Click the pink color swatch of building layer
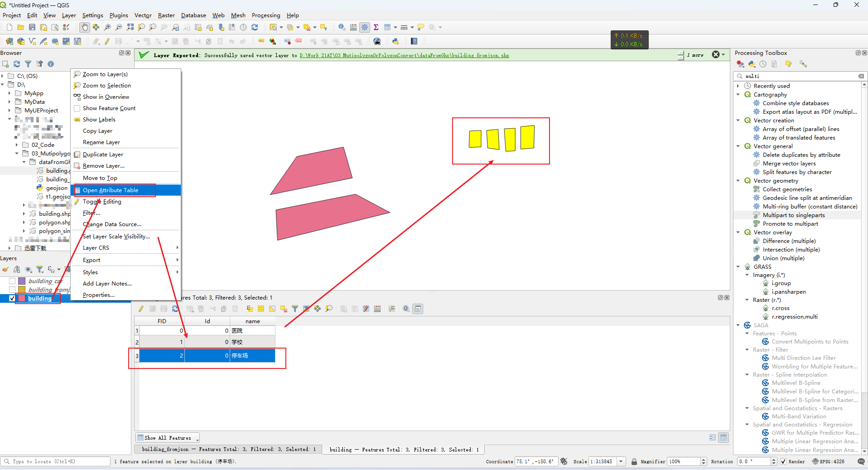The width and height of the screenshot is (868, 470). click(x=22, y=298)
